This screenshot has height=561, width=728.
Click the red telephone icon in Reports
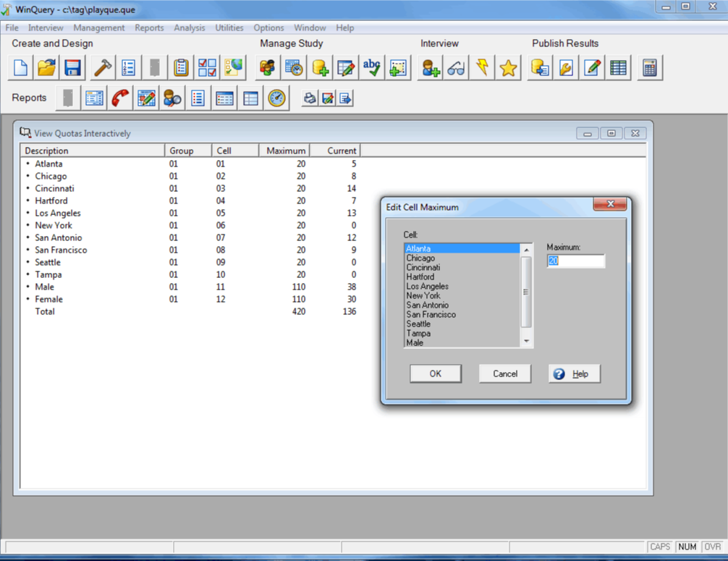[120, 98]
